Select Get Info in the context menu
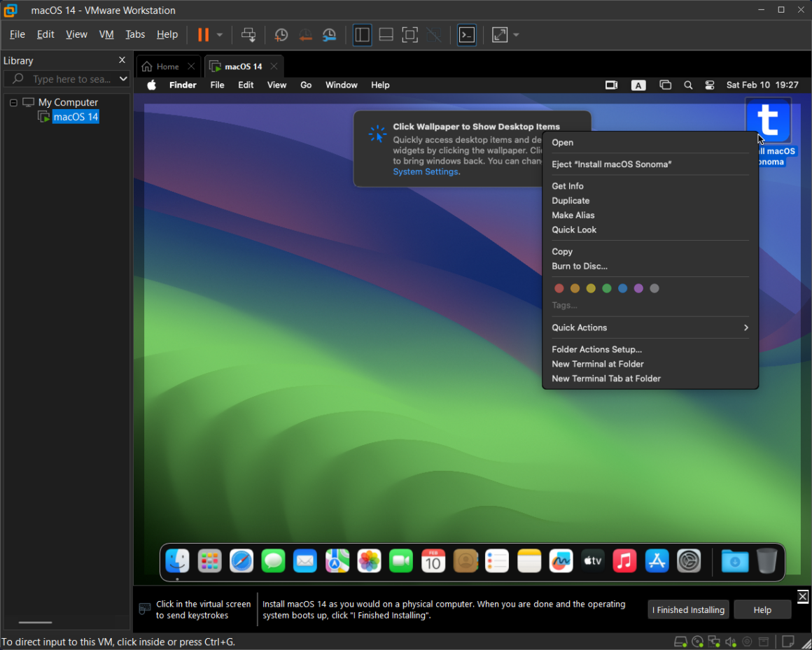 pos(650,186)
